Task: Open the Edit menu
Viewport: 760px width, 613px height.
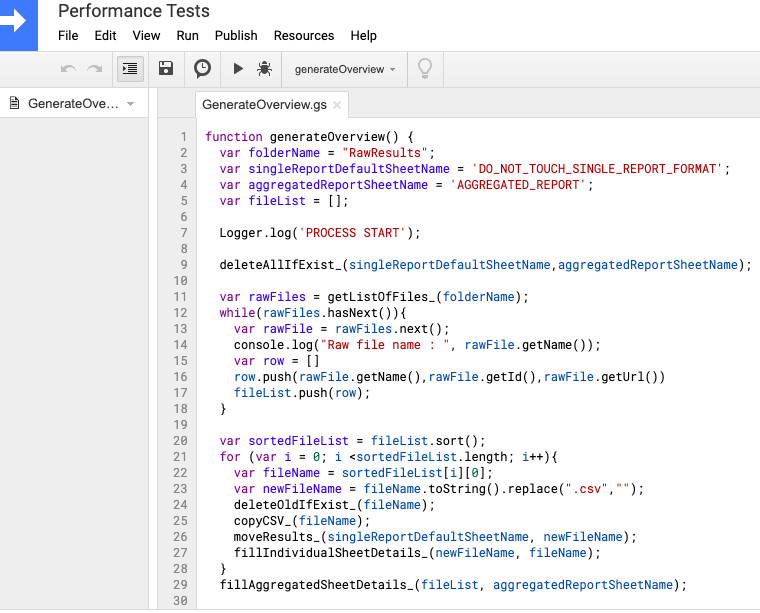Action: 105,35
